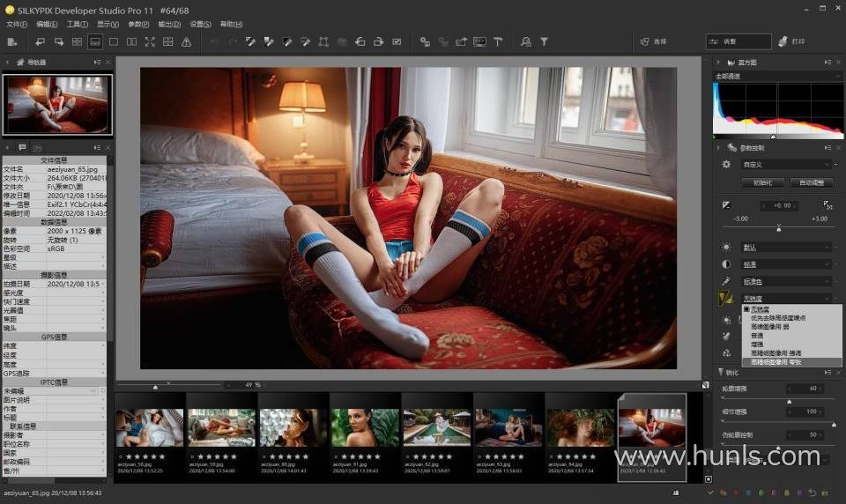Click the tone half-circle contrast icon

pos(726,264)
